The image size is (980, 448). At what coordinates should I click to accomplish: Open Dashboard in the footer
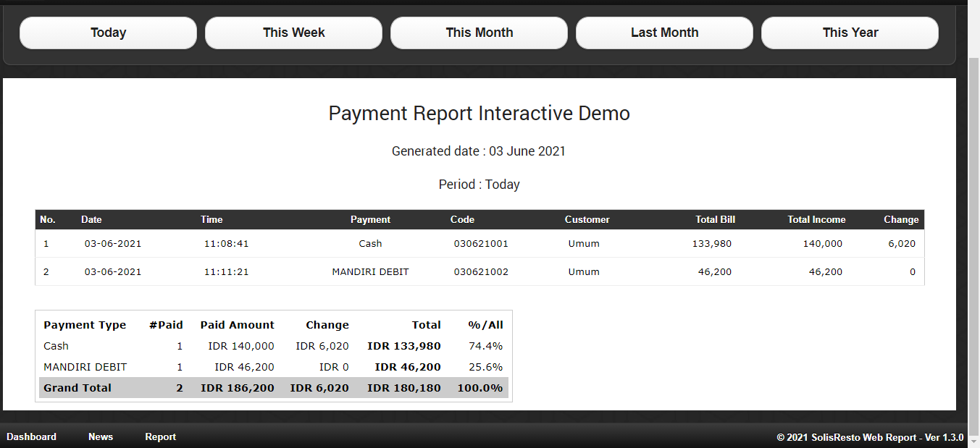[31, 436]
